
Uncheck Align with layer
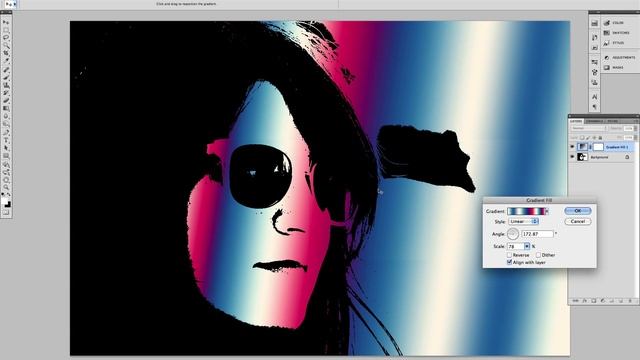(x=509, y=262)
